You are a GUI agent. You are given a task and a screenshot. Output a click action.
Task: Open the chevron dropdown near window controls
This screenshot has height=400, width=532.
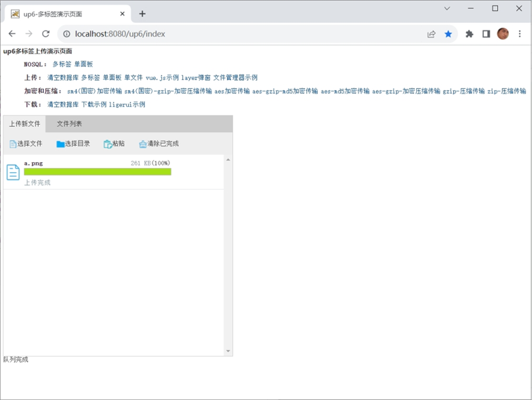point(447,9)
